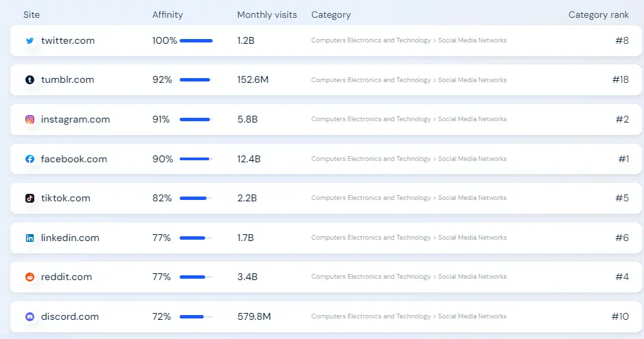The width and height of the screenshot is (644, 339).
Task: Sort by the Affinity column header
Action: pyautogui.click(x=167, y=15)
